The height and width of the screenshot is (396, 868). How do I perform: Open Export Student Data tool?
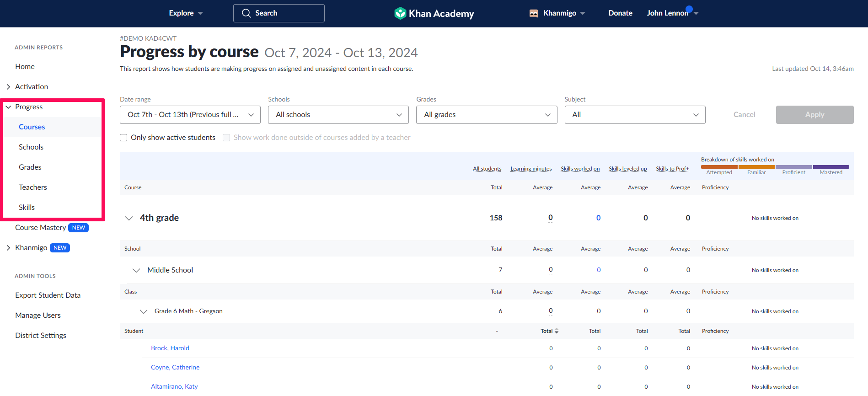tap(48, 295)
